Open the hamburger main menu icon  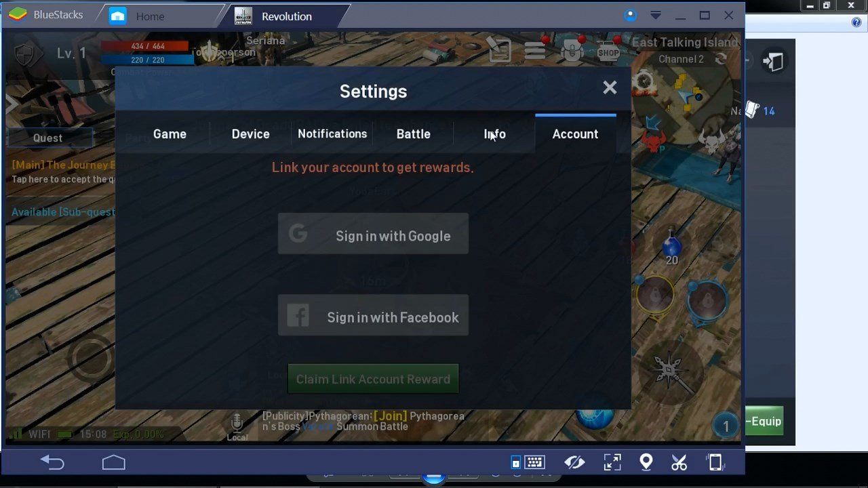click(535, 51)
